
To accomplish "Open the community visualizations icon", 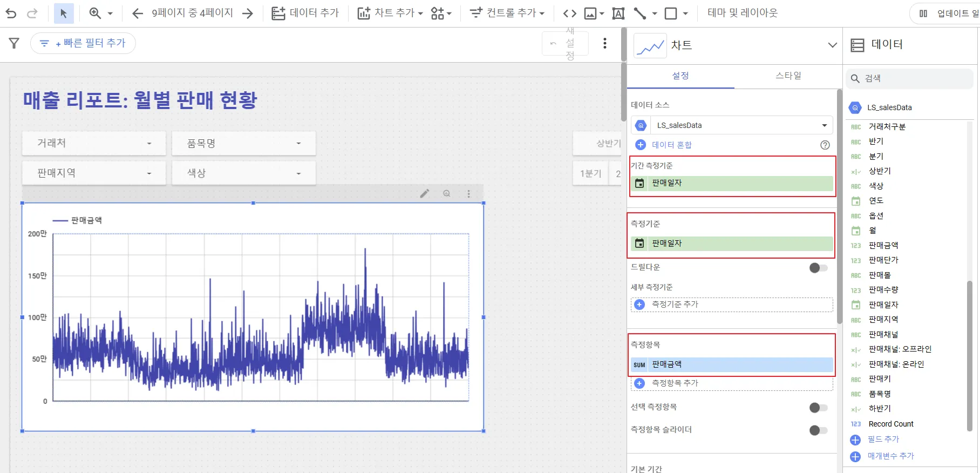I will [438, 13].
